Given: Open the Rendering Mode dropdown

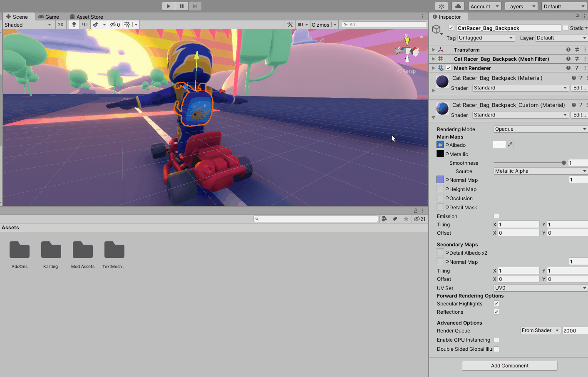Looking at the screenshot, I should click(x=540, y=129).
